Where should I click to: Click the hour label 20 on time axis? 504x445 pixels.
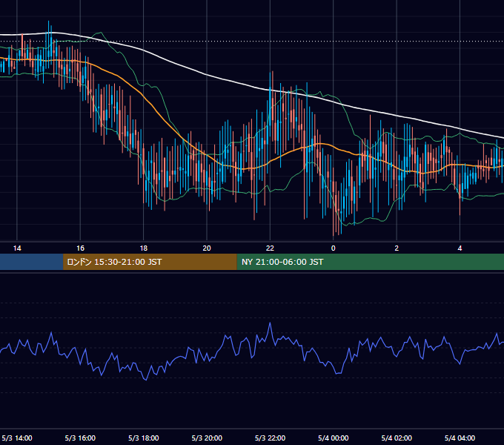[x=207, y=248]
